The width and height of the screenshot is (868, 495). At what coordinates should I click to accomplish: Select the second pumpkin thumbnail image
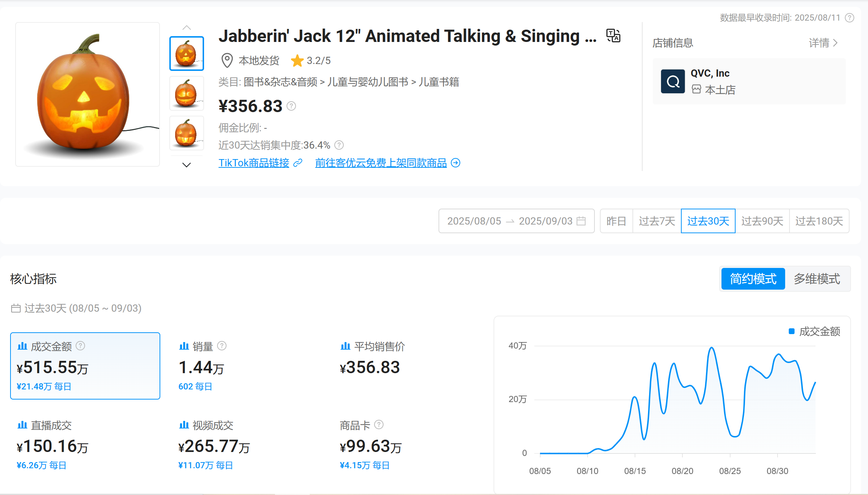pos(186,93)
